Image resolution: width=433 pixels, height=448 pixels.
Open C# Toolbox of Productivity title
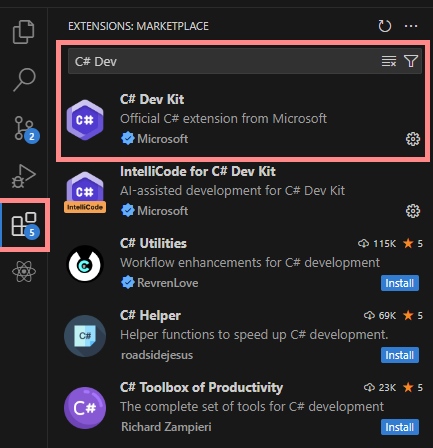(x=201, y=387)
